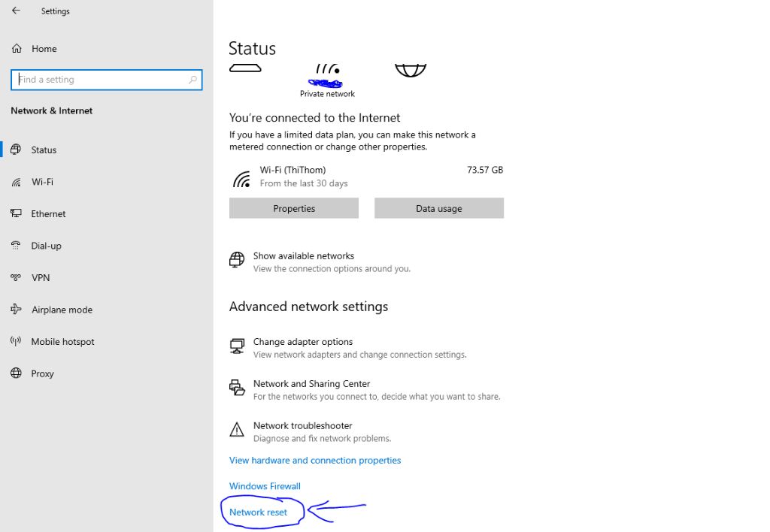This screenshot has width=770, height=532.
Task: Open Change adapter options
Action: pyautogui.click(x=303, y=342)
